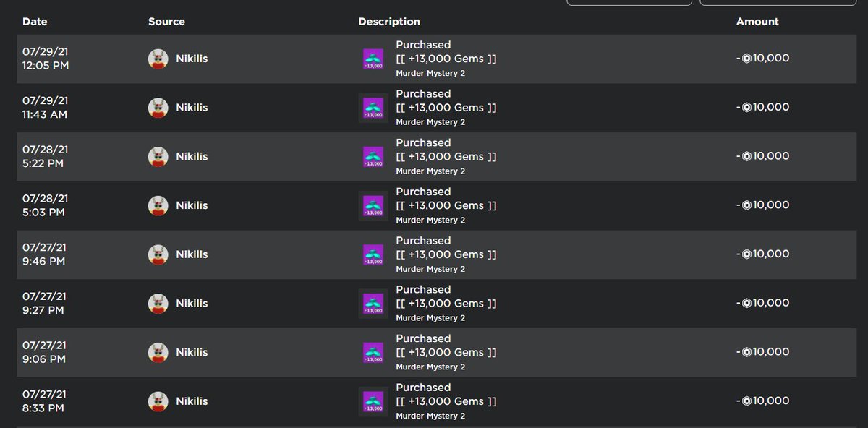Click Robux icon in 07/27/21 8:33 PM amount
This screenshot has height=428, width=868.
(x=747, y=401)
